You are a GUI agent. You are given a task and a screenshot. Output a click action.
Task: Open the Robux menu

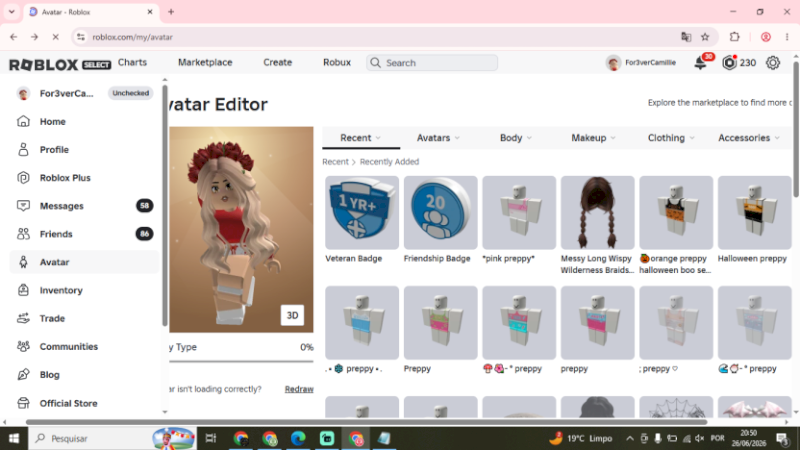(x=337, y=62)
